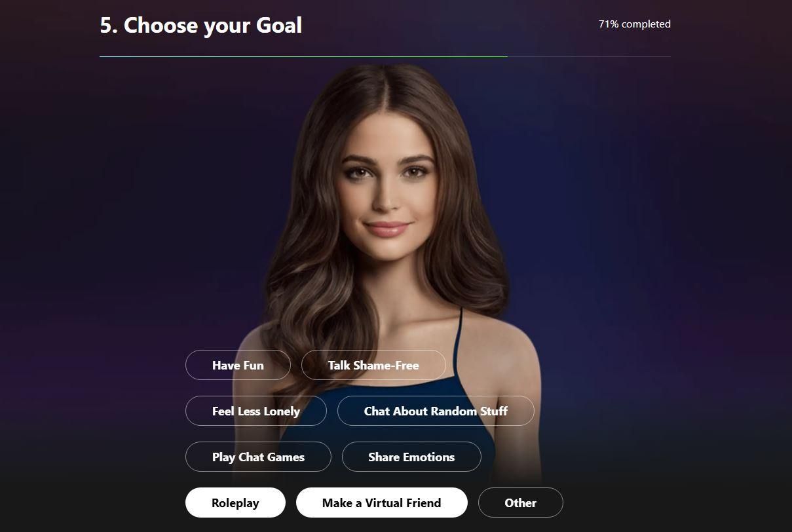Toggle the Make a Virtual Friend pill

(381, 503)
